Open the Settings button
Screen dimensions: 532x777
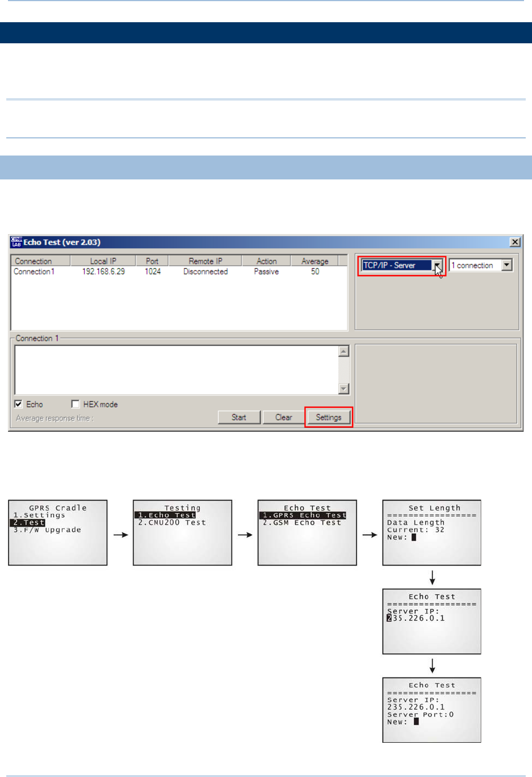329,418
